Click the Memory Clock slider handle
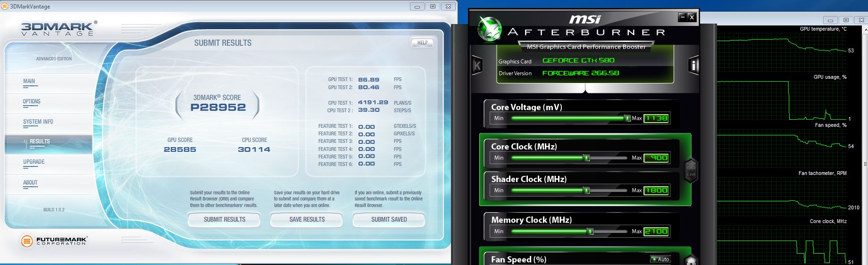Image resolution: width=868 pixels, height=265 pixels. (x=590, y=232)
